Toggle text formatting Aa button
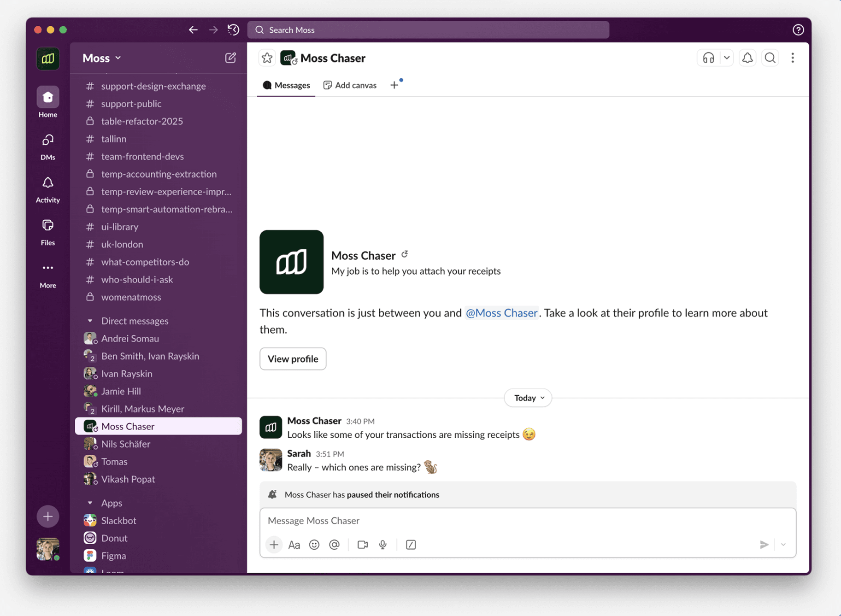 pos(294,545)
